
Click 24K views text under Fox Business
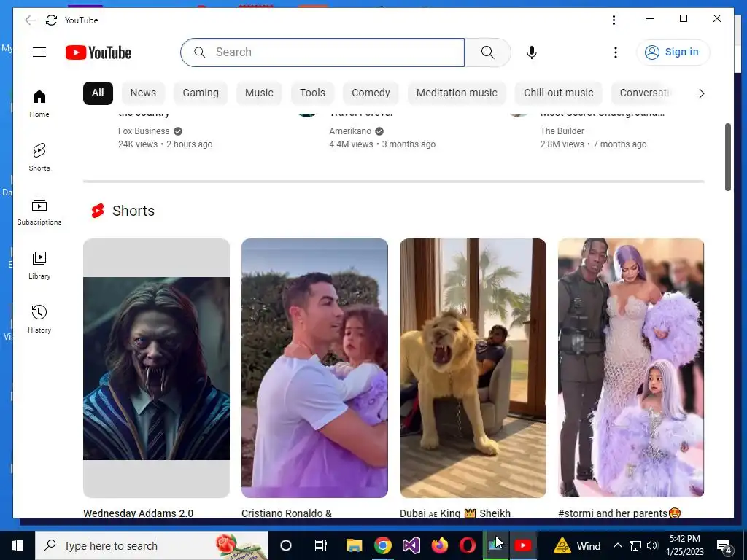(x=138, y=144)
